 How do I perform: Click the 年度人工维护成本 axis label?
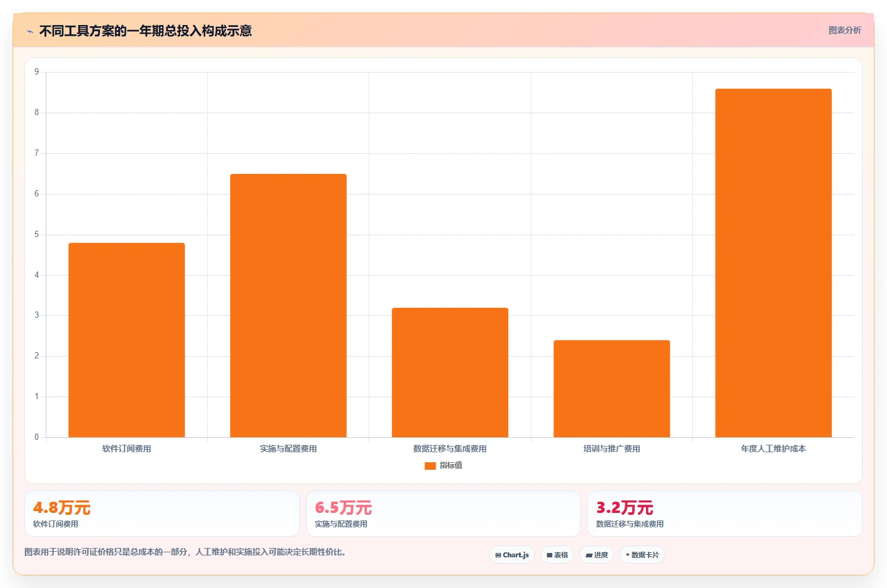773,449
